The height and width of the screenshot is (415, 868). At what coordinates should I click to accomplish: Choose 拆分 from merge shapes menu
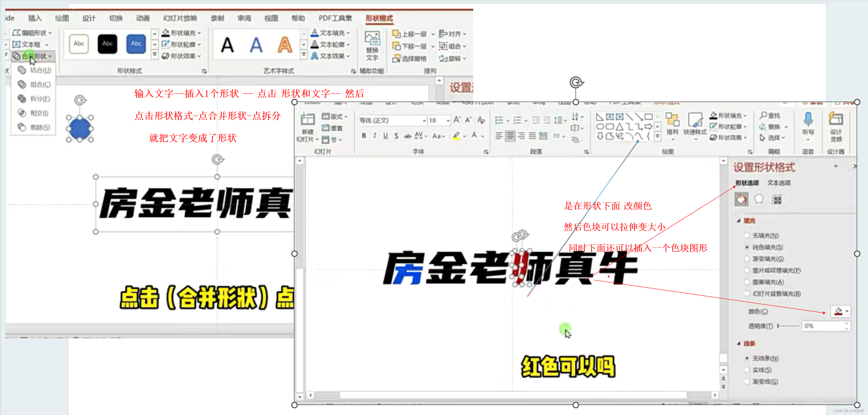click(x=40, y=99)
